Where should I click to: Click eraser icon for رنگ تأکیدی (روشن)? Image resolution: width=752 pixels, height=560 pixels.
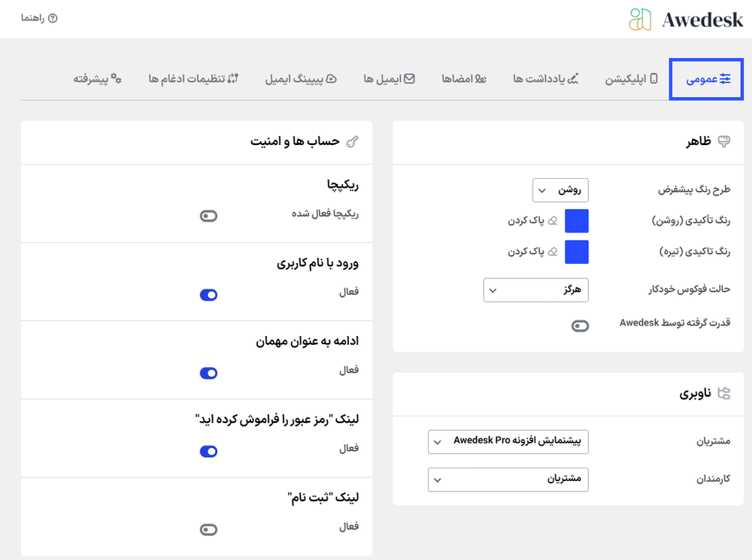tap(553, 222)
